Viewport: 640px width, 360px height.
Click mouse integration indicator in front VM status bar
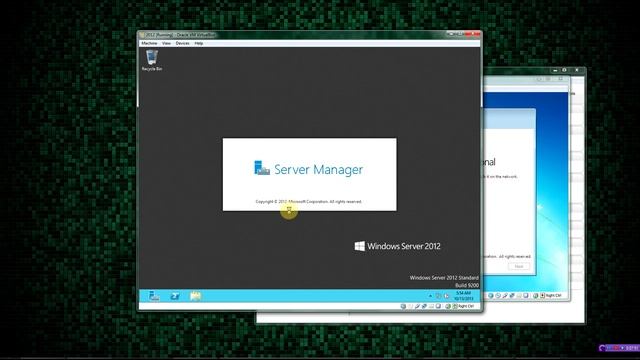coord(455,306)
